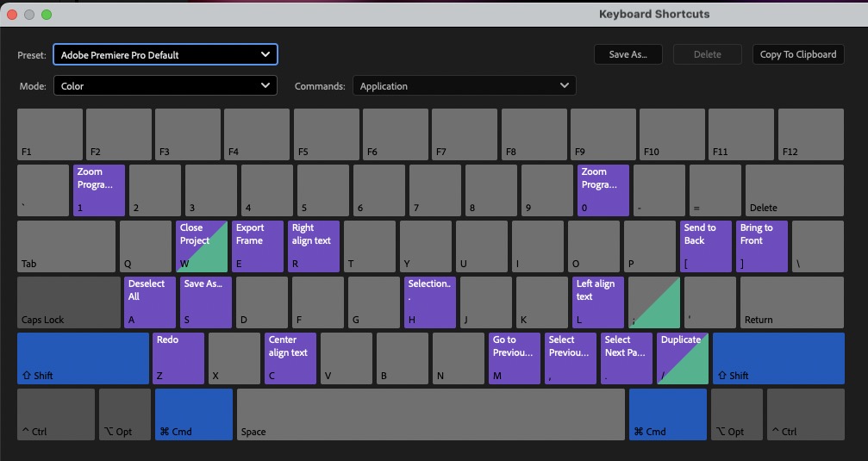Screen dimensions: 868x461
Task: Select the F12 key
Action: coord(810,134)
